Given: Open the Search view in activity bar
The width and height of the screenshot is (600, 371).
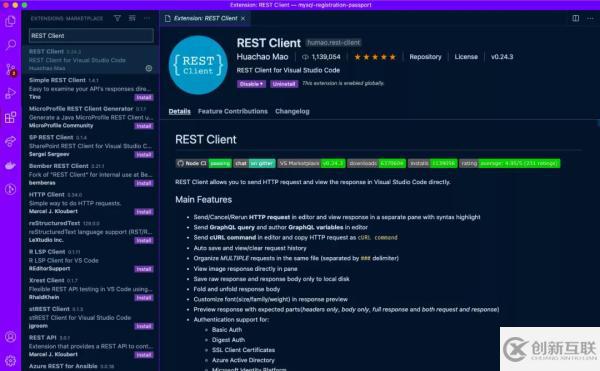Looking at the screenshot, I should click(x=10, y=45).
